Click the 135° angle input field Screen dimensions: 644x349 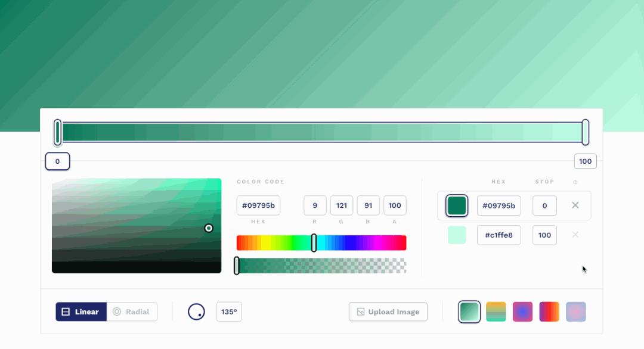coord(229,311)
